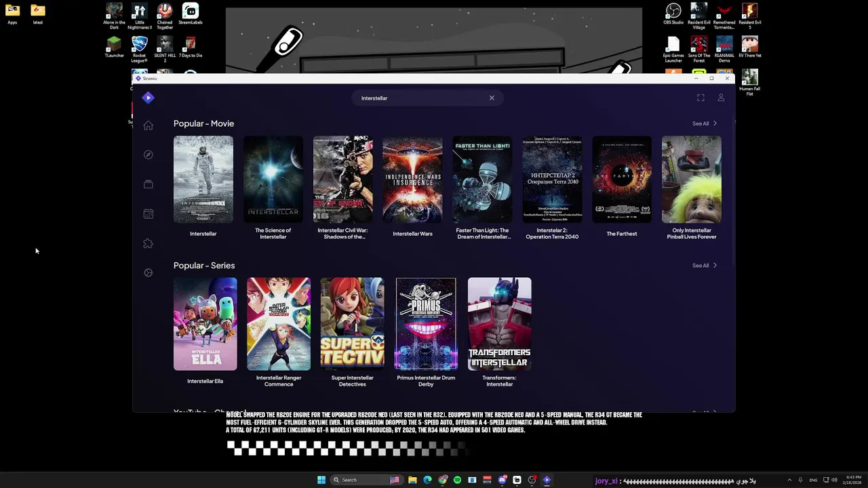Open the Interstellar Ella series poster
The image size is (868, 488).
point(205,324)
